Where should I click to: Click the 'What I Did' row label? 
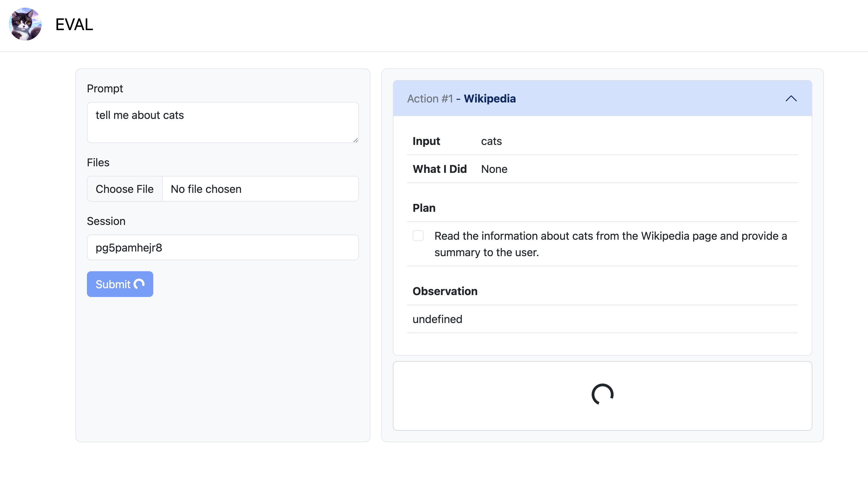(x=439, y=169)
